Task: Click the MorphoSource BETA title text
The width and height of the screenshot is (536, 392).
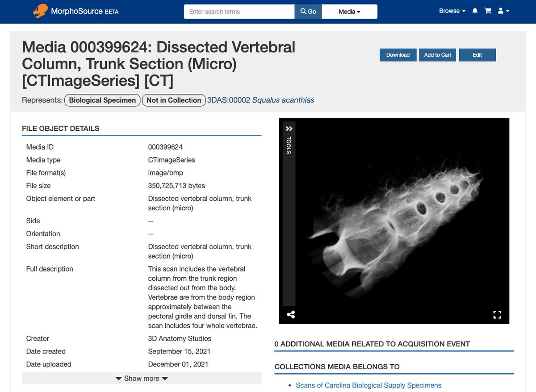Action: [x=84, y=11]
